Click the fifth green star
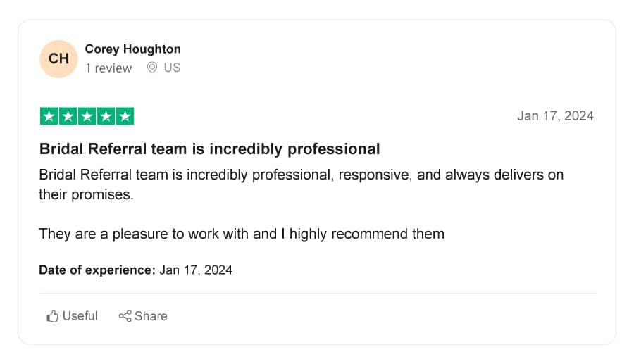The image size is (634, 364). 125,116
